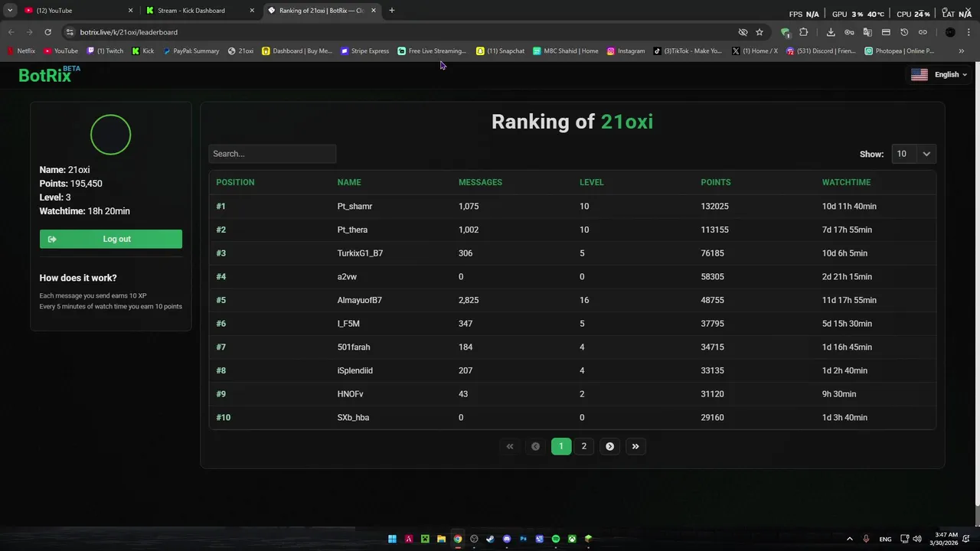The height and width of the screenshot is (551, 980).
Task: Go to leaderboard page 2
Action: (x=584, y=446)
